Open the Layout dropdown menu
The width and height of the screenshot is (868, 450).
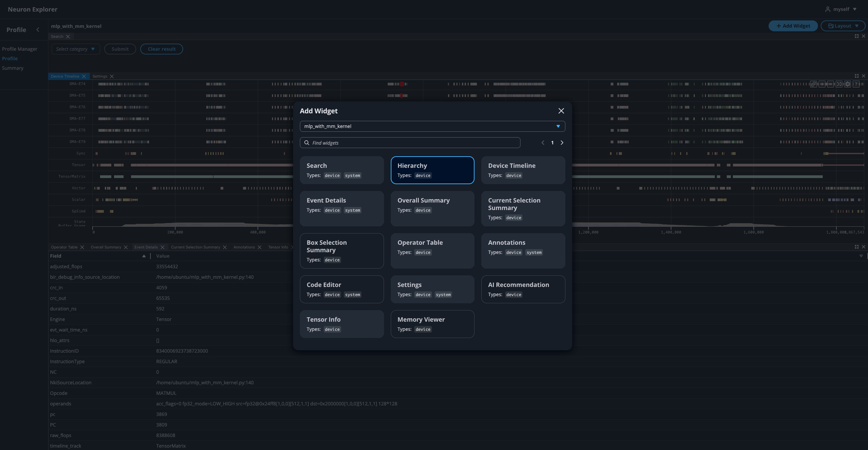tap(843, 26)
